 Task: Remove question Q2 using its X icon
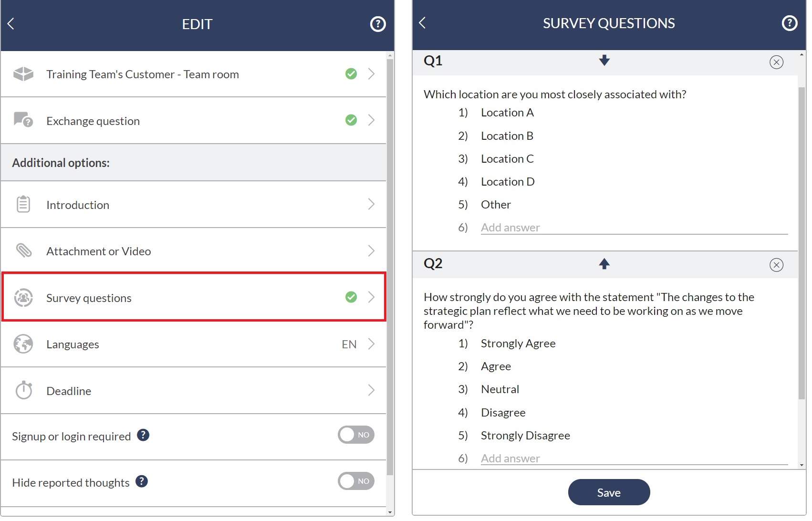click(776, 265)
